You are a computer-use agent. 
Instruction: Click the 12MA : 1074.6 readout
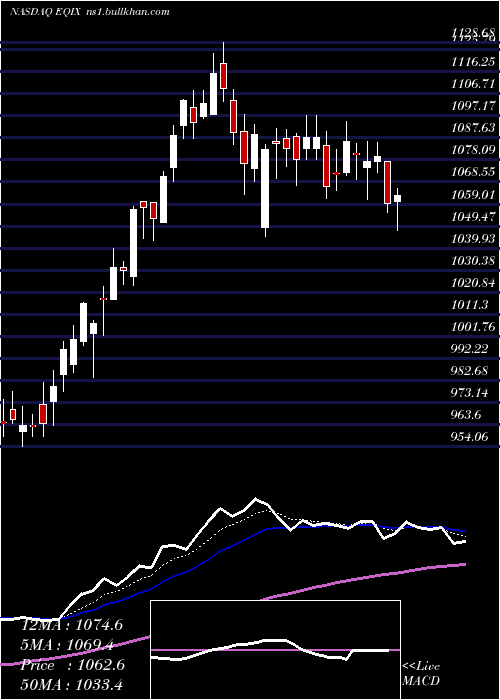72,625
